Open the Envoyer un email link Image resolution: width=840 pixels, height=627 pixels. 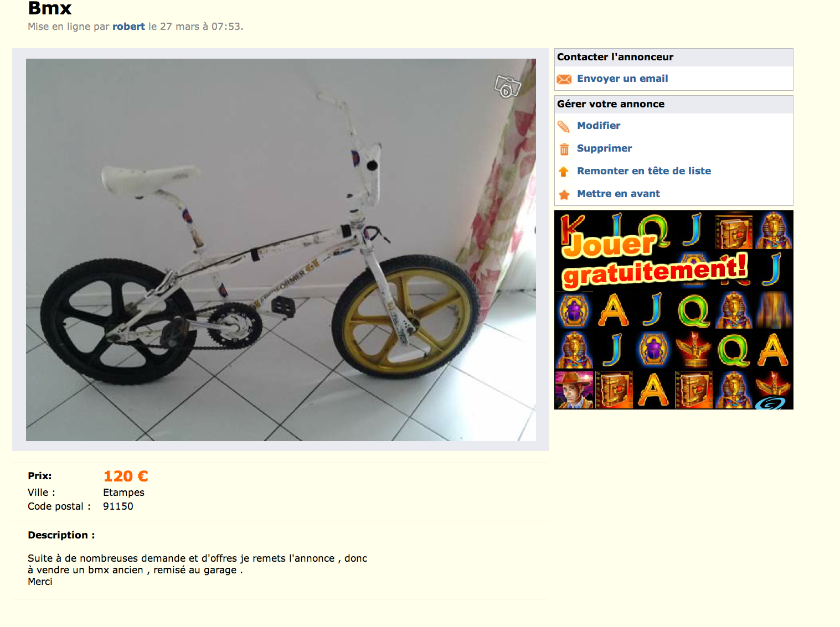(x=622, y=79)
